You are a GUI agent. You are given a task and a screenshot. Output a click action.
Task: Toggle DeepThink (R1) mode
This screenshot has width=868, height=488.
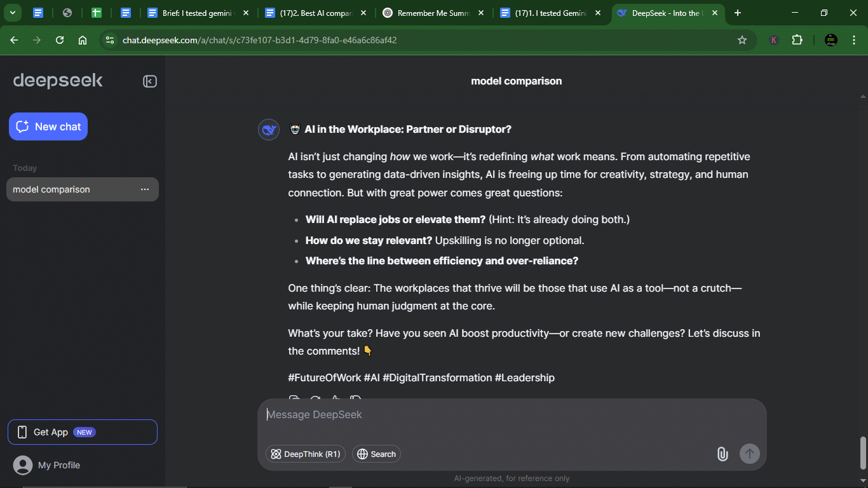coord(306,454)
